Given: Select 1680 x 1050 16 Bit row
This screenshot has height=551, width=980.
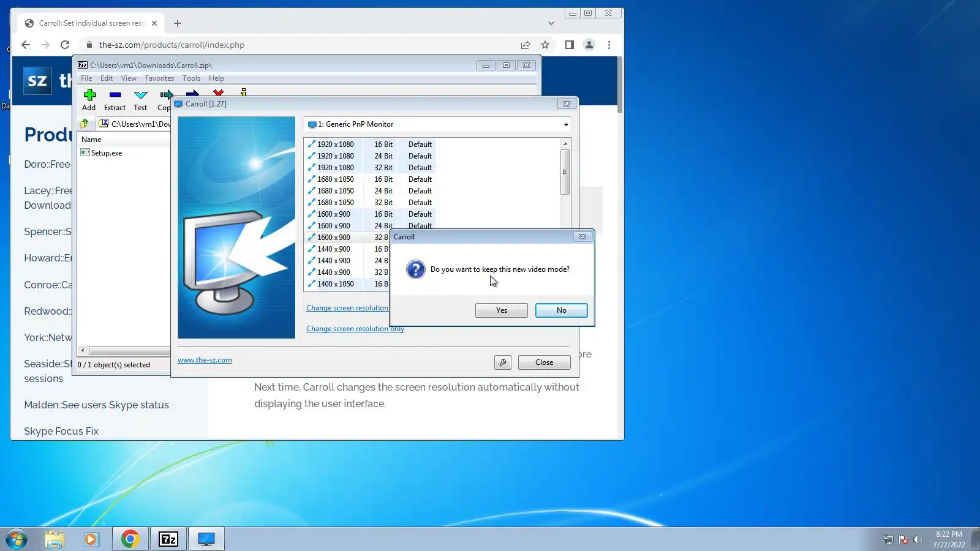Looking at the screenshot, I should (x=371, y=179).
